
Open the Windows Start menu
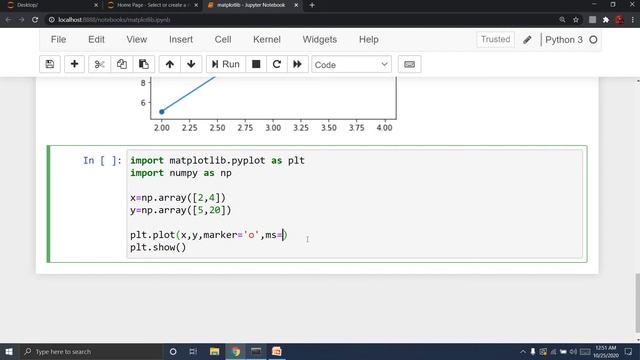[9, 351]
